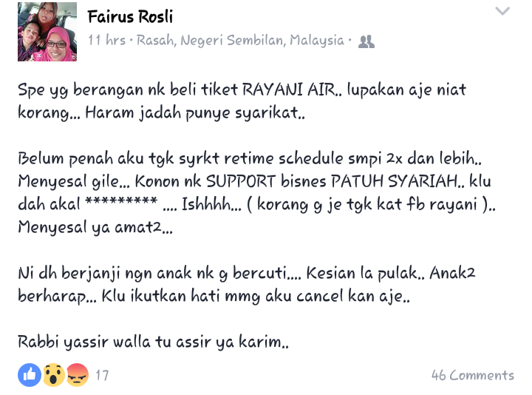This screenshot has height=395, width=532.
Task: Click the words RAYANI AIR in the post
Action: tap(288, 90)
